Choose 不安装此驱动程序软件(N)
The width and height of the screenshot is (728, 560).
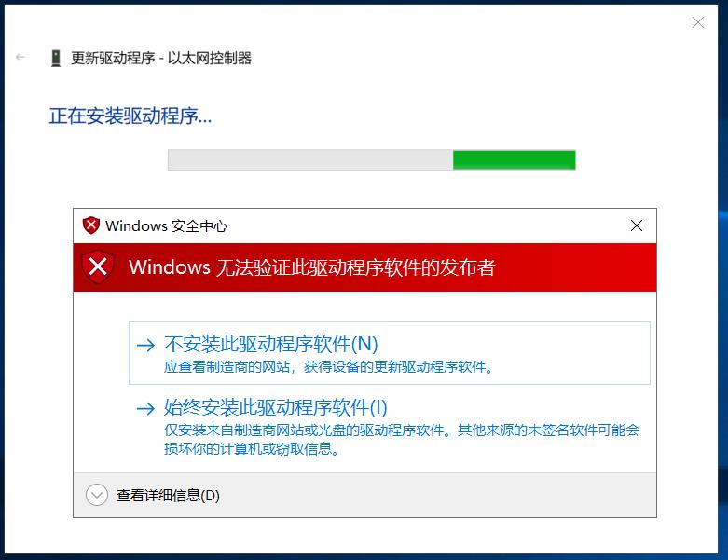click(389, 353)
